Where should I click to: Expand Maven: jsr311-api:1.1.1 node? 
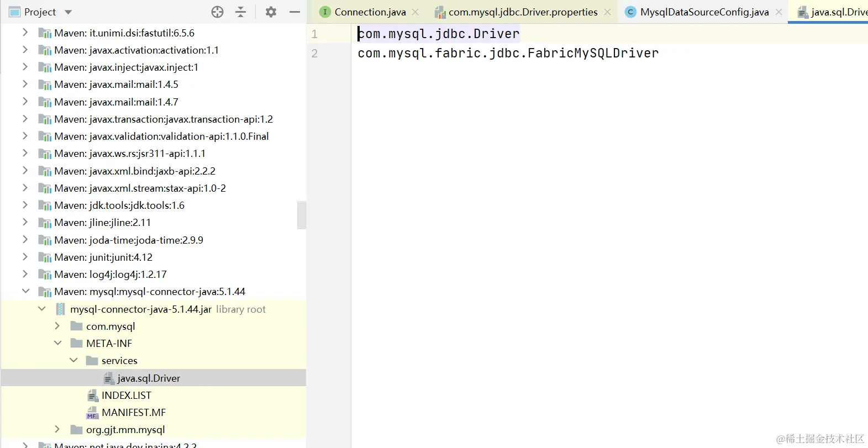point(25,154)
